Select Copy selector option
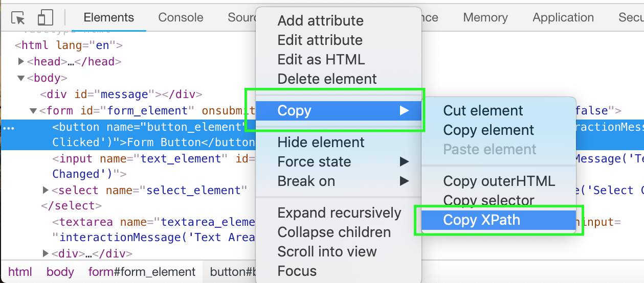Screen dimensions: 644x283 488,200
